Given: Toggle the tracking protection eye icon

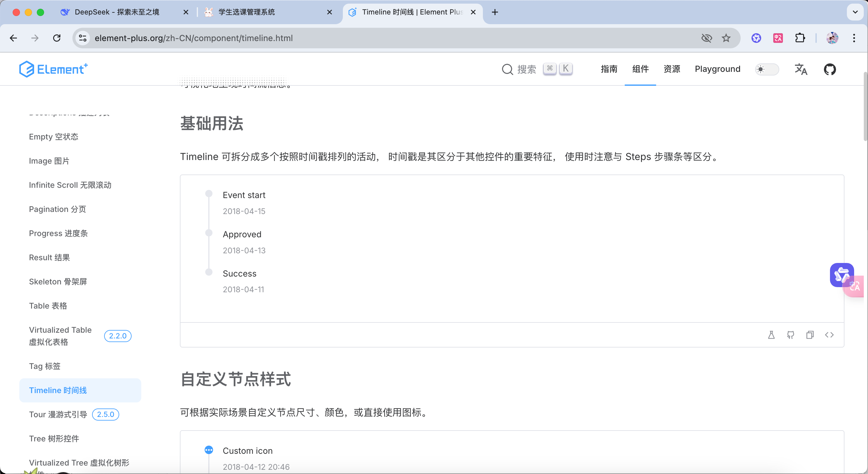Looking at the screenshot, I should click(706, 38).
